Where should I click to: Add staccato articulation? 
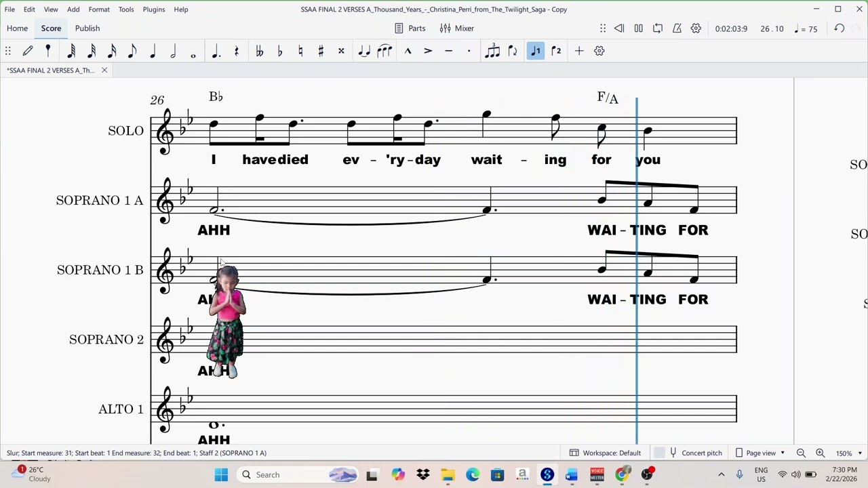click(469, 51)
